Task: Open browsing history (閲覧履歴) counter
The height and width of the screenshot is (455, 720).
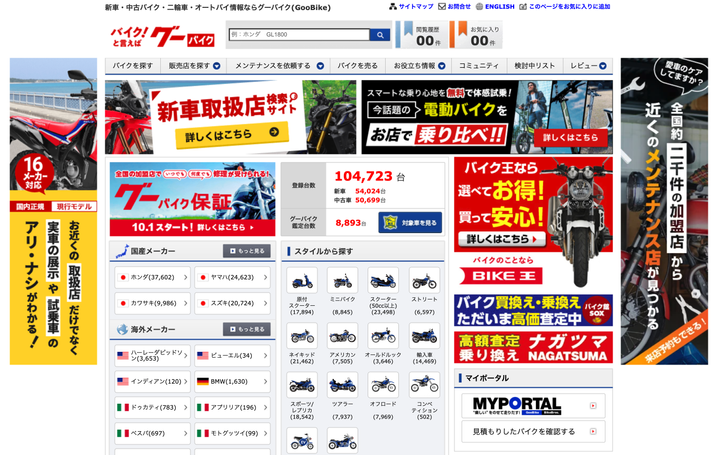Action: point(421,35)
